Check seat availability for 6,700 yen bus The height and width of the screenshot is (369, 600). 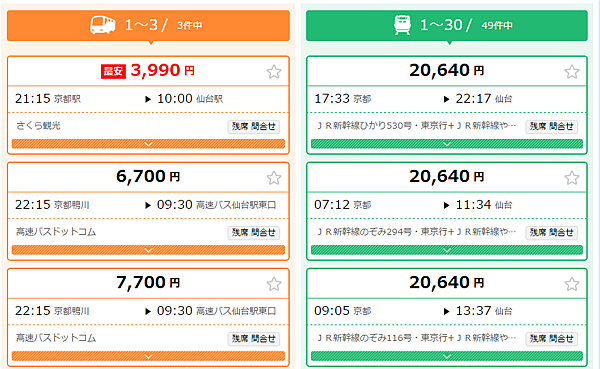(254, 232)
